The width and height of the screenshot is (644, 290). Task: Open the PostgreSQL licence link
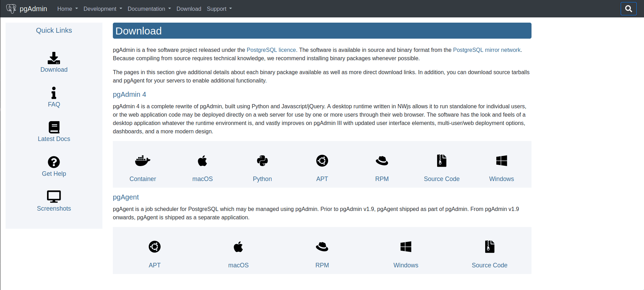coord(271,50)
